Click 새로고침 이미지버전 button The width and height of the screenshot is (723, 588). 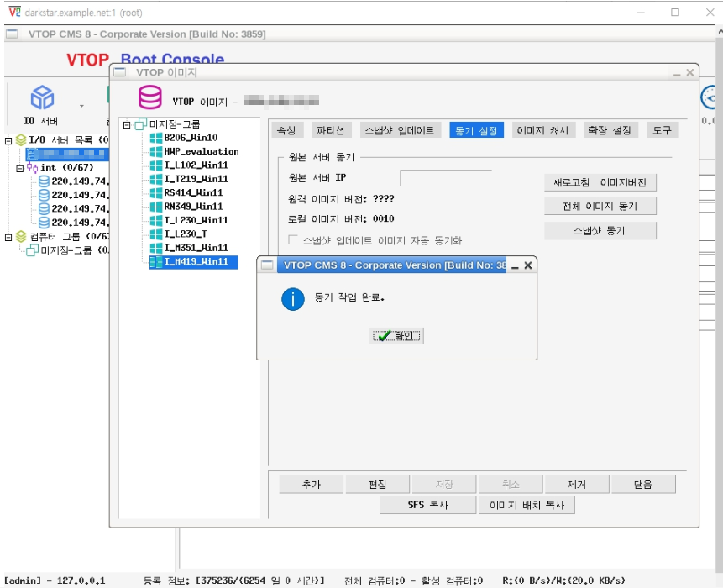(x=600, y=182)
